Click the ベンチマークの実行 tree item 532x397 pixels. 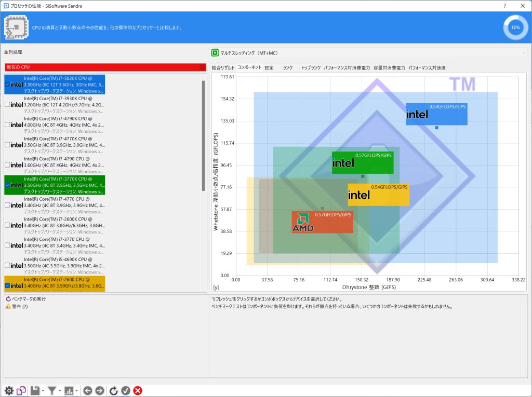tap(29, 299)
